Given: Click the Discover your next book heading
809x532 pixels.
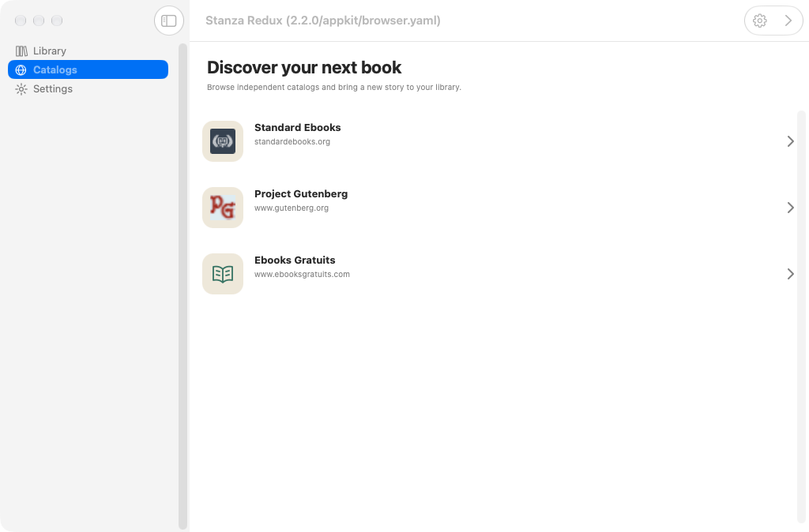Looking at the screenshot, I should coord(304,68).
